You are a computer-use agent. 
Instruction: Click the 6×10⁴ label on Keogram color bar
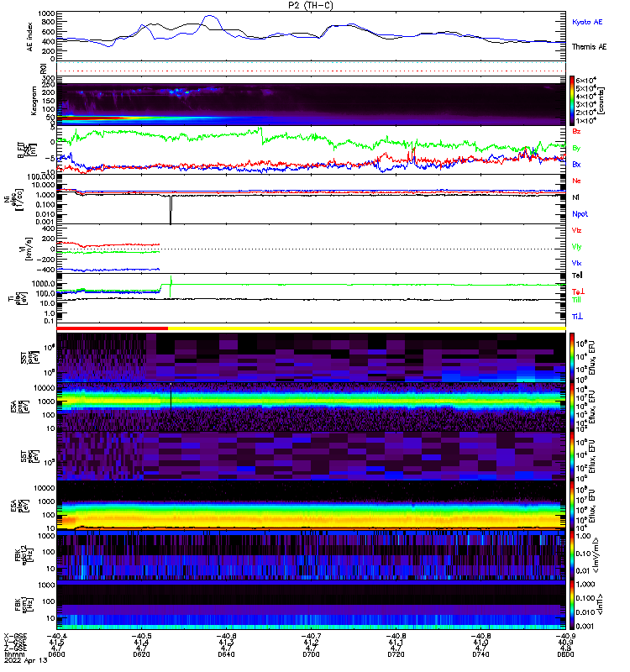(585, 80)
